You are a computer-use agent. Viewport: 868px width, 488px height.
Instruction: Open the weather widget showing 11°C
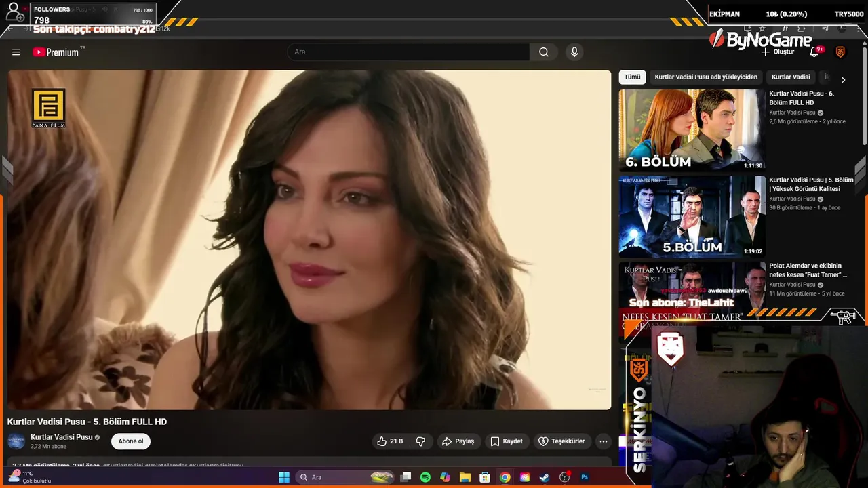[30, 477]
